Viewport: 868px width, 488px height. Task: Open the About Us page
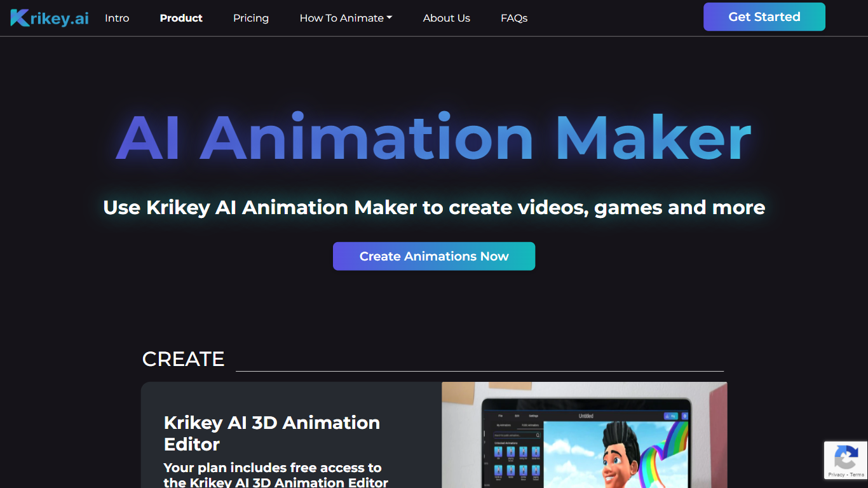(x=447, y=18)
